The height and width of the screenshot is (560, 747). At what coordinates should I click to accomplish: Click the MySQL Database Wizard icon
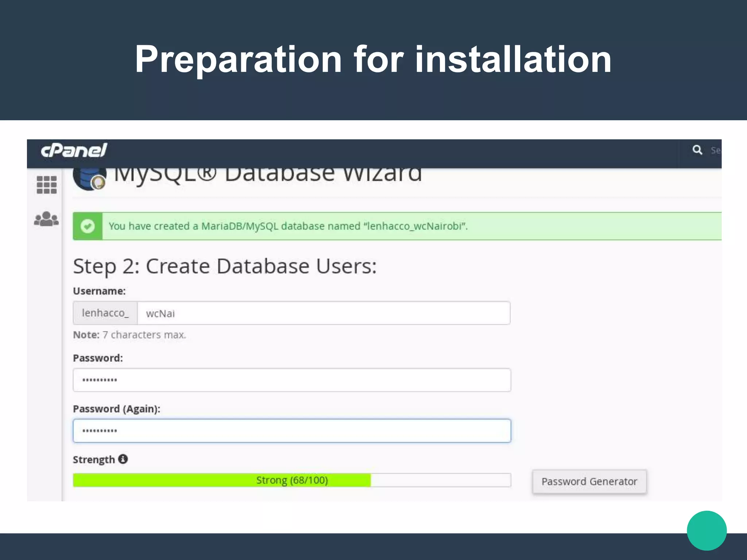click(90, 179)
